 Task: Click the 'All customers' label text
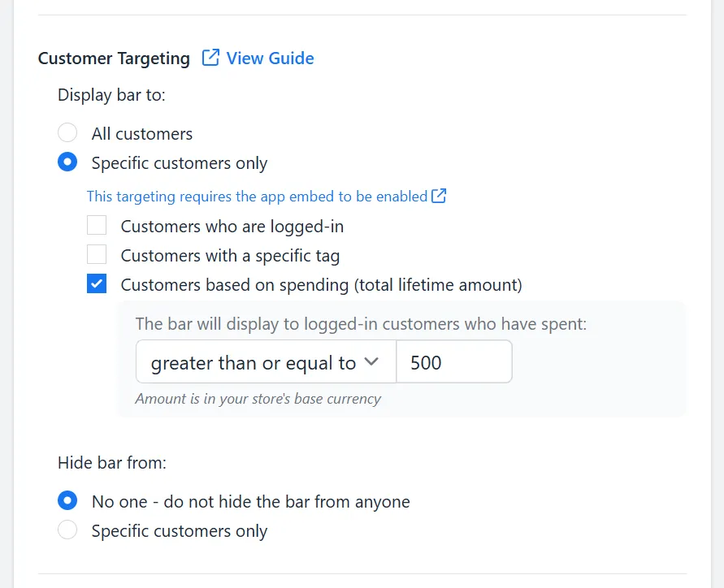point(141,134)
